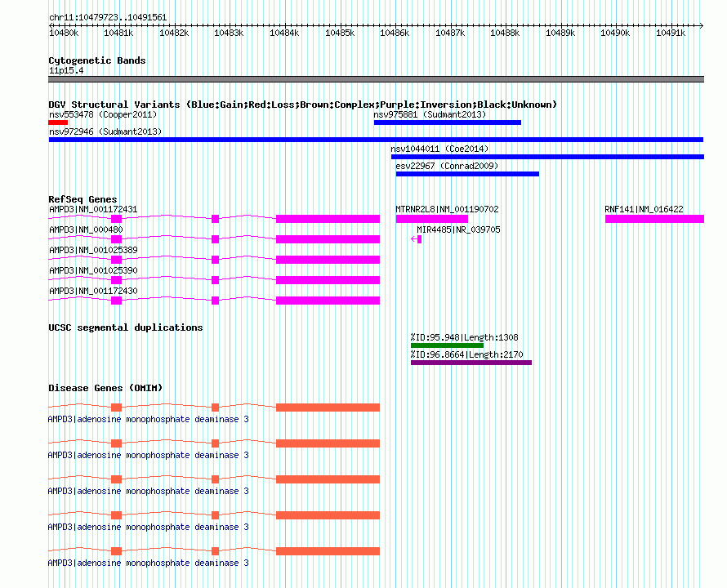Screen dimensions: 727x588
Task: Click the blue gain bar under esv22967
Action: pyautogui.click(x=467, y=174)
